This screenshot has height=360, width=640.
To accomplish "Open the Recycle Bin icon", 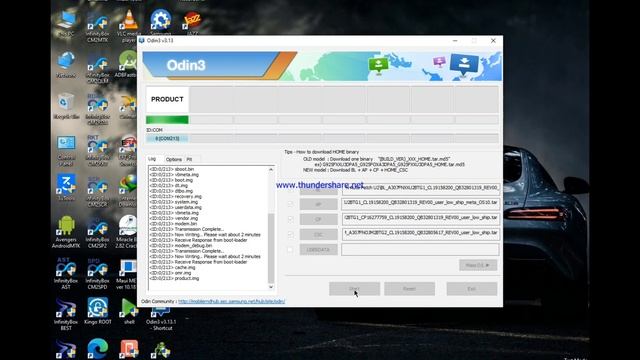I will (x=66, y=105).
